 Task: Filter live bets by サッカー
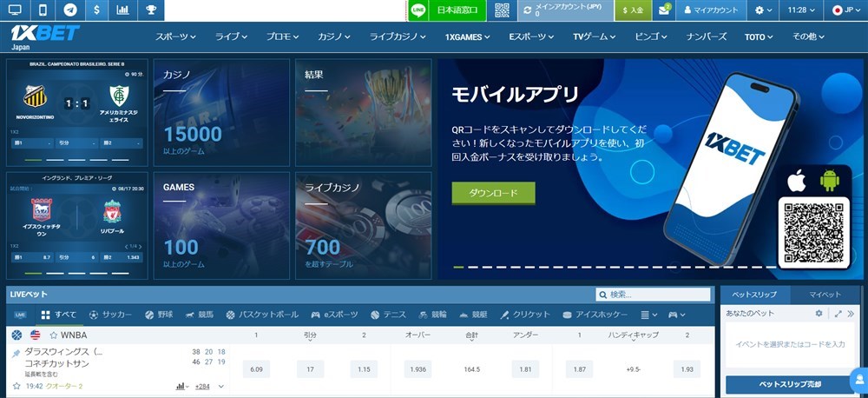point(111,315)
